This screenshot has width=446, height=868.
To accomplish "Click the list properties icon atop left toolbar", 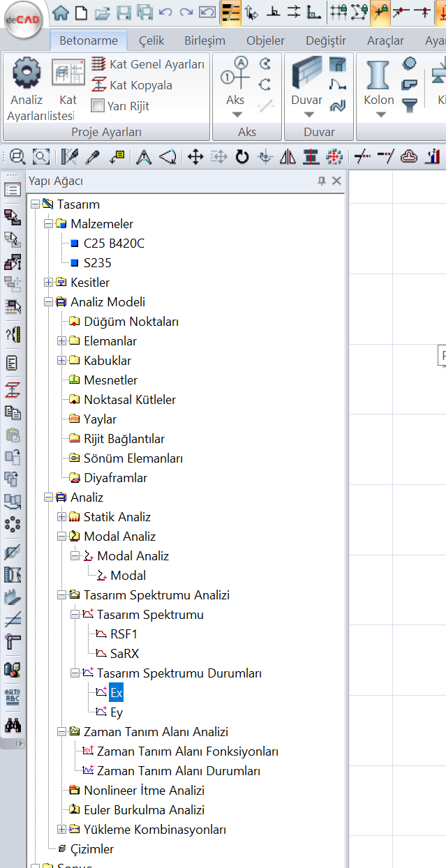I will tap(13, 189).
